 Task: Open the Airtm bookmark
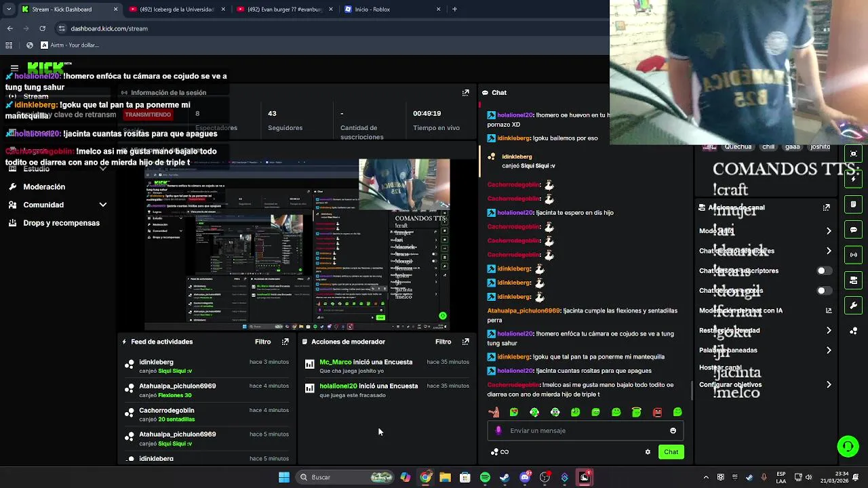[x=70, y=45]
